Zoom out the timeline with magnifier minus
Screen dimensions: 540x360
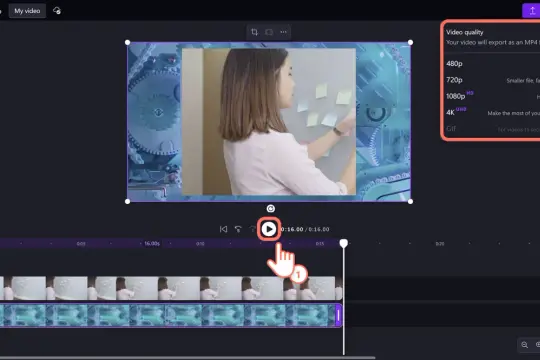coord(525,344)
